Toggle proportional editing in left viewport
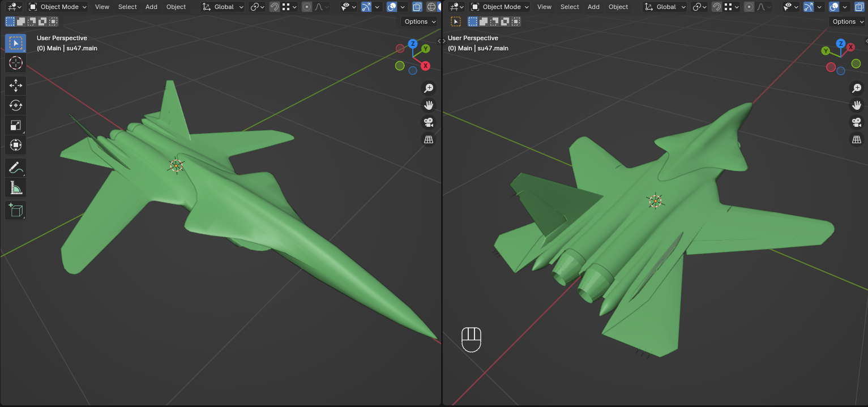 (307, 7)
